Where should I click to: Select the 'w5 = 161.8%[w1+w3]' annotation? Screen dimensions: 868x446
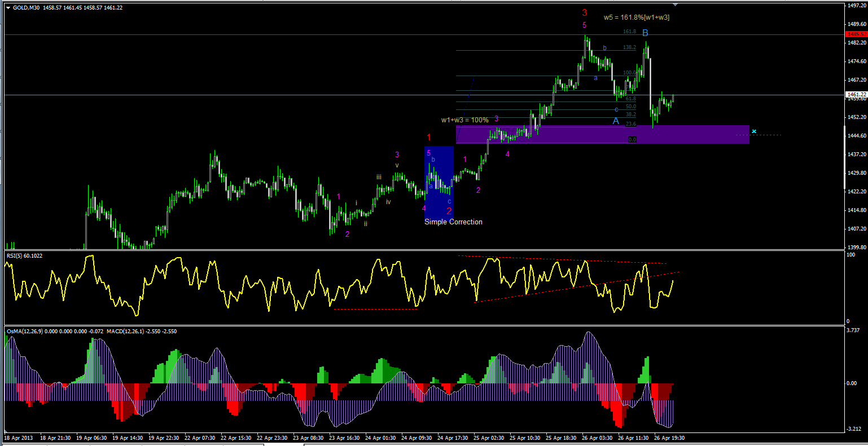637,17
